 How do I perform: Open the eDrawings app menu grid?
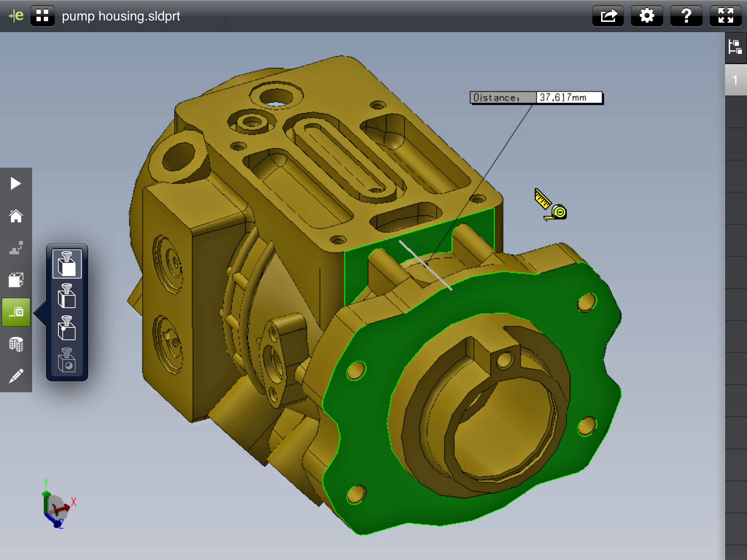click(43, 16)
